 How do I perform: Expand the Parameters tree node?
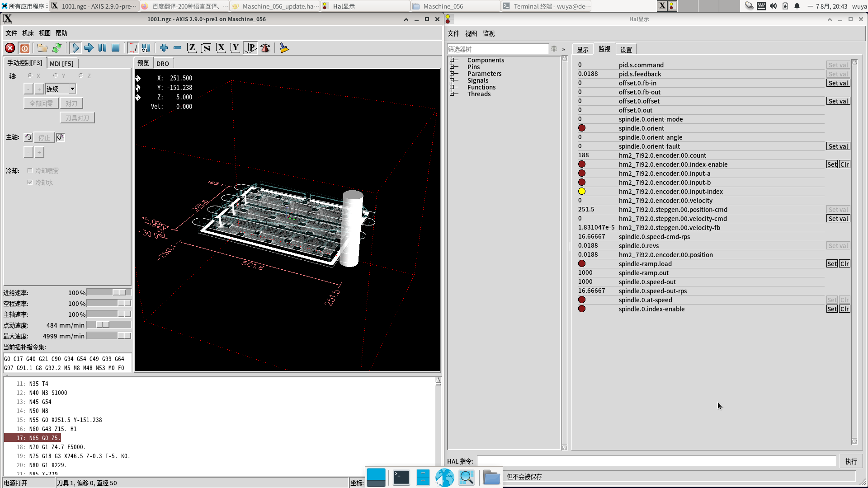[452, 73]
